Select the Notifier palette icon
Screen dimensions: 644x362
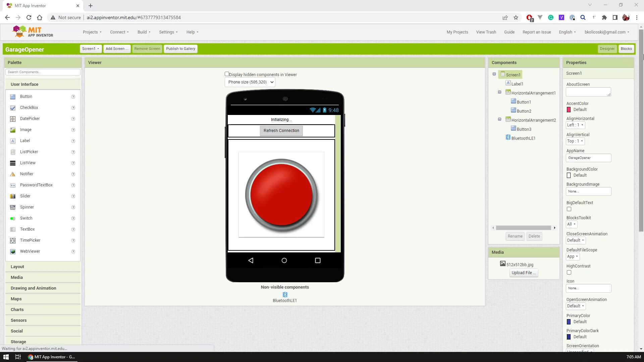point(13,174)
